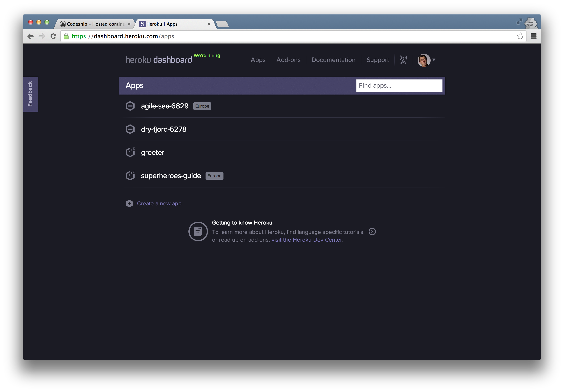This screenshot has height=392, width=564.
Task: Click the status broadcast tower icon
Action: [403, 60]
